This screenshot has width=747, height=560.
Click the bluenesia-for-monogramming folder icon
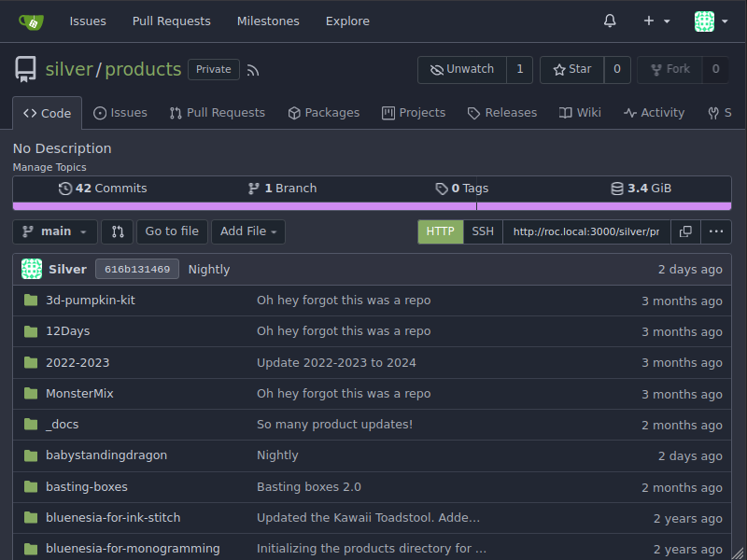point(31,549)
